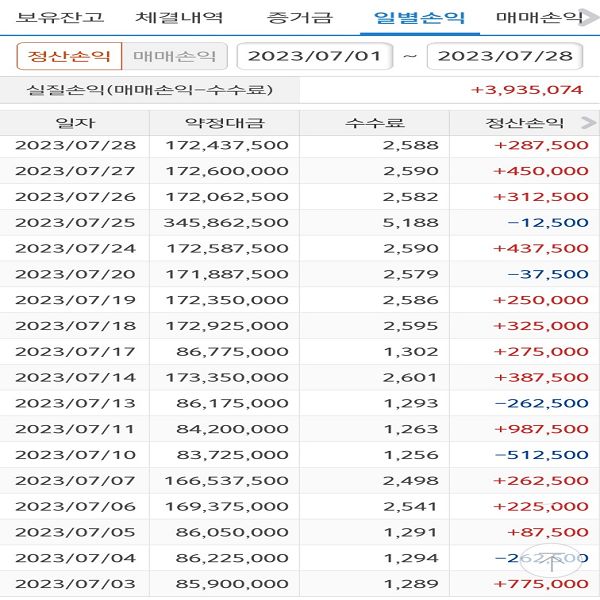Click the right arrow beside 정산손익 column header

(588, 124)
